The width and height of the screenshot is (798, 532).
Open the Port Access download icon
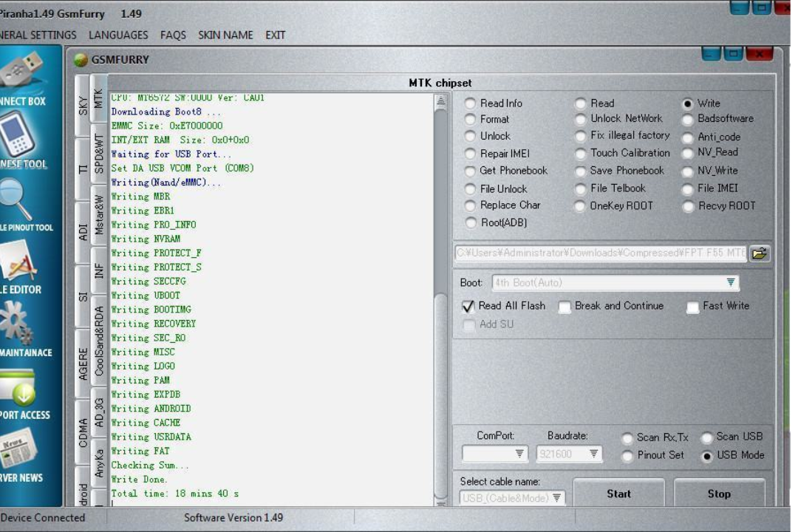click(18, 388)
